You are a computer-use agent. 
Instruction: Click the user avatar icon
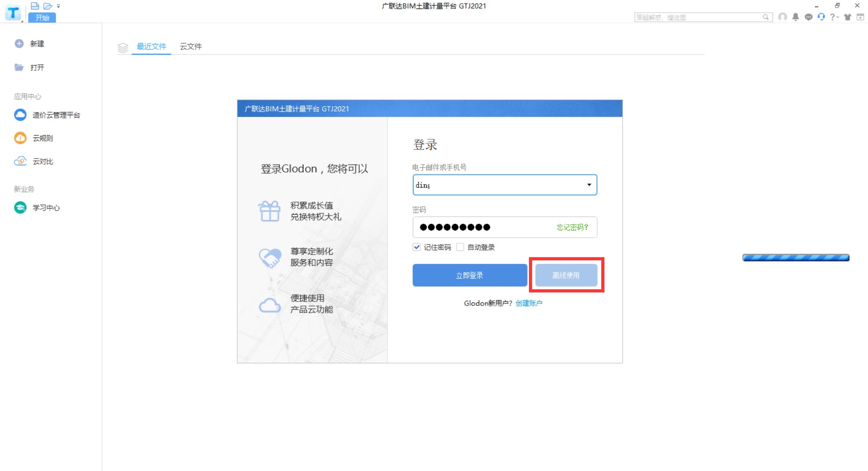pyautogui.click(x=783, y=17)
